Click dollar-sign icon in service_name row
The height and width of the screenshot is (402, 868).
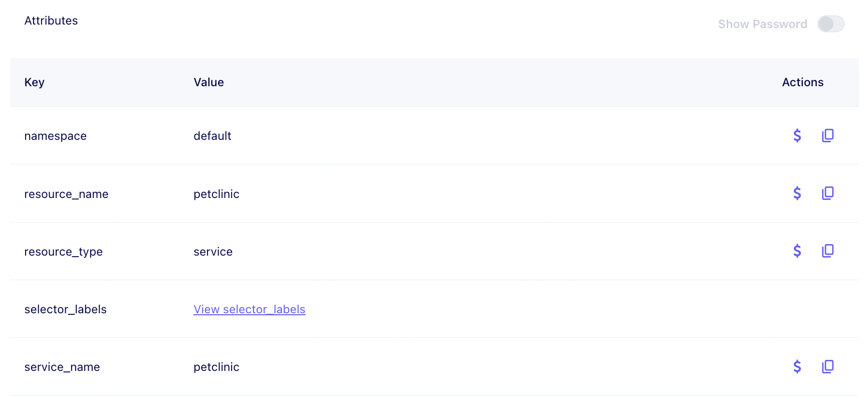coord(797,366)
